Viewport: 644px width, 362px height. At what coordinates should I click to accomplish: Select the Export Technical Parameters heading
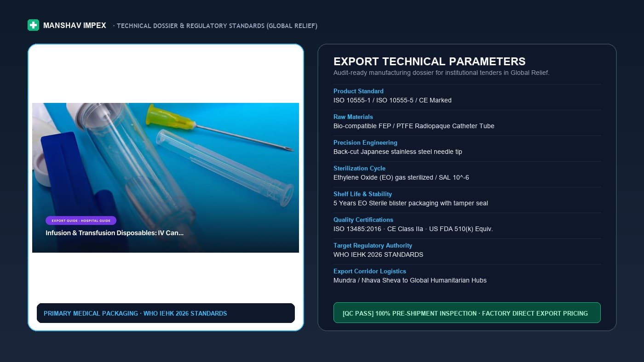point(430,62)
